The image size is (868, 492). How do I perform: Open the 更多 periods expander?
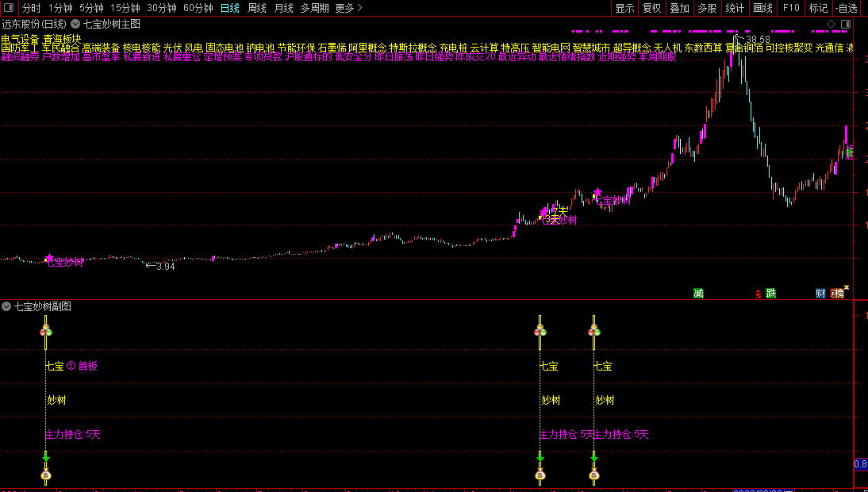click(349, 8)
